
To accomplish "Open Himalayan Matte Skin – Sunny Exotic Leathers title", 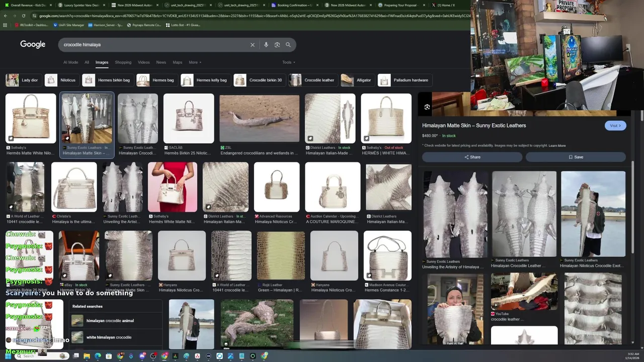I will pos(474,126).
